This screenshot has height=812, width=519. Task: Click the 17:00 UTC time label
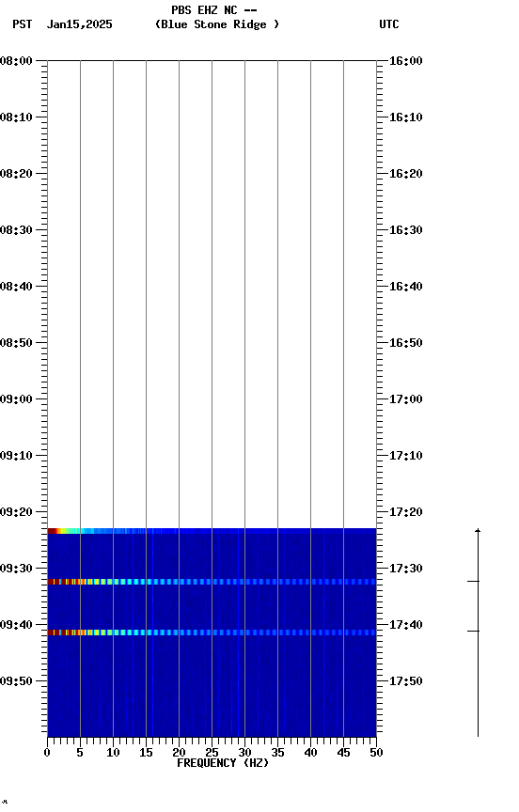coord(406,399)
